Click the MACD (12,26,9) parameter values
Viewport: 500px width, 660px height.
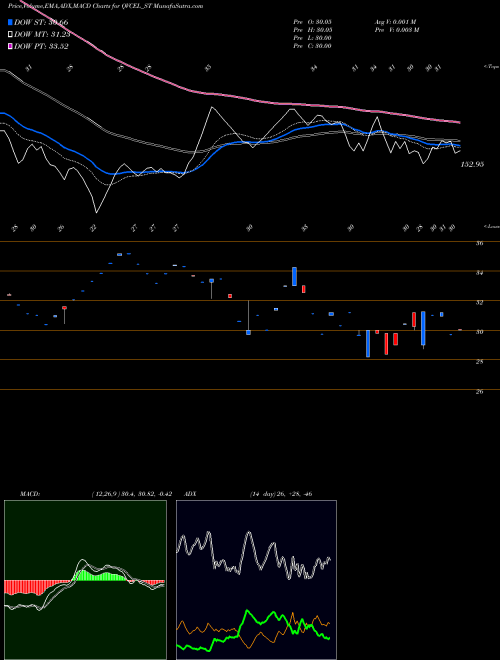click(131, 494)
